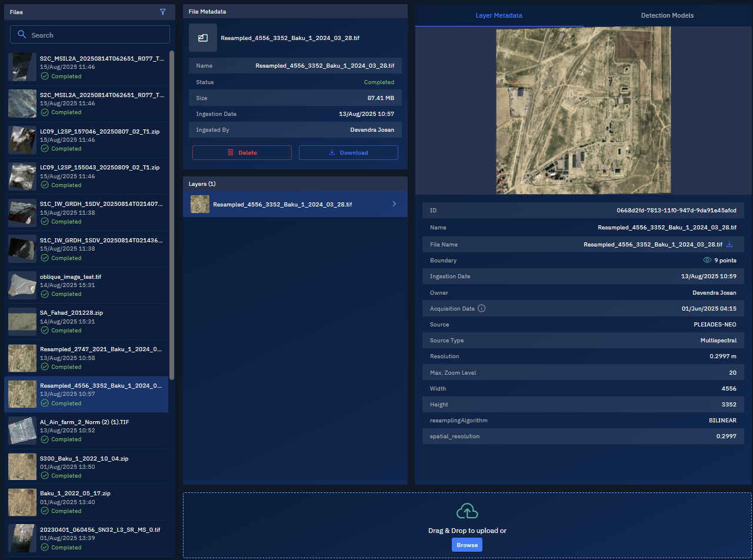Viewport: 753px width, 560px height.
Task: Click the satellite image preview on the right
Action: pyautogui.click(x=583, y=111)
